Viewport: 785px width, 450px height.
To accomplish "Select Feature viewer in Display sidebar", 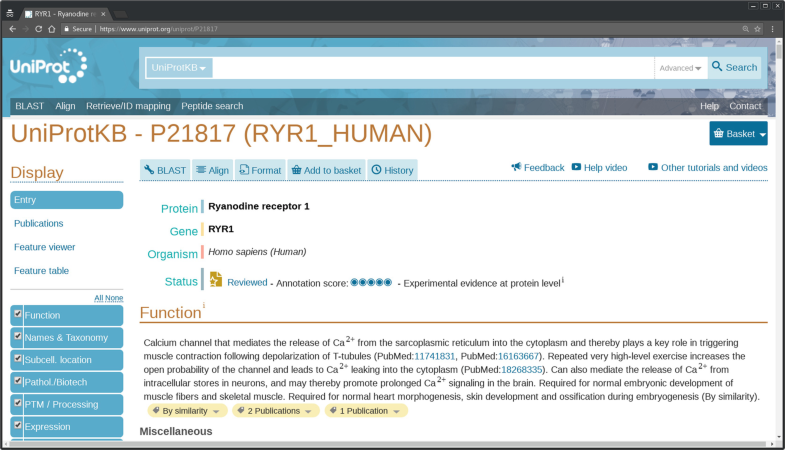I will coord(44,247).
